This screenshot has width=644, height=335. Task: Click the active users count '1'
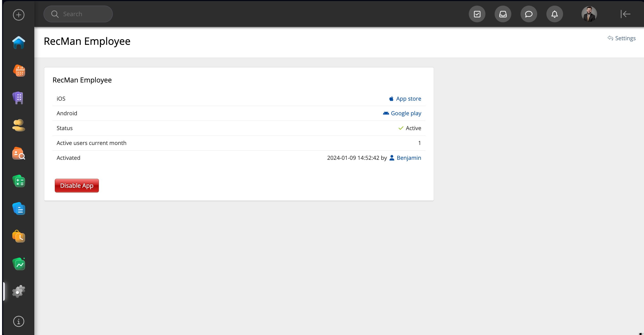(420, 143)
